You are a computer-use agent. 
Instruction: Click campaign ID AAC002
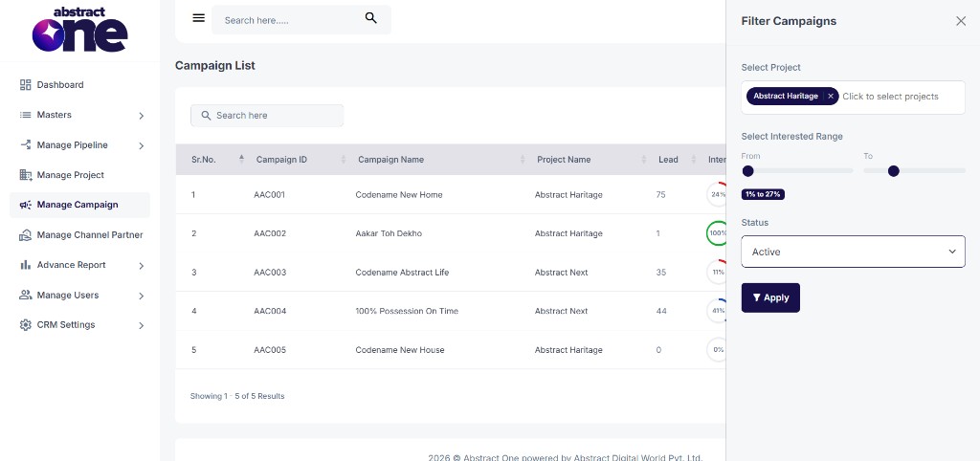pyautogui.click(x=270, y=233)
